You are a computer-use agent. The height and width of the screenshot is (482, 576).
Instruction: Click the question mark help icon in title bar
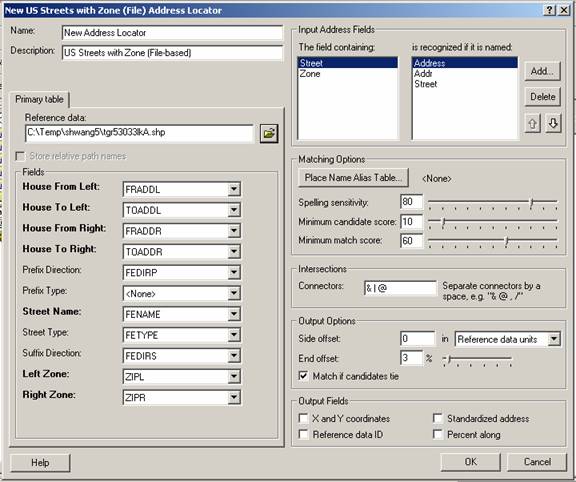coord(549,10)
